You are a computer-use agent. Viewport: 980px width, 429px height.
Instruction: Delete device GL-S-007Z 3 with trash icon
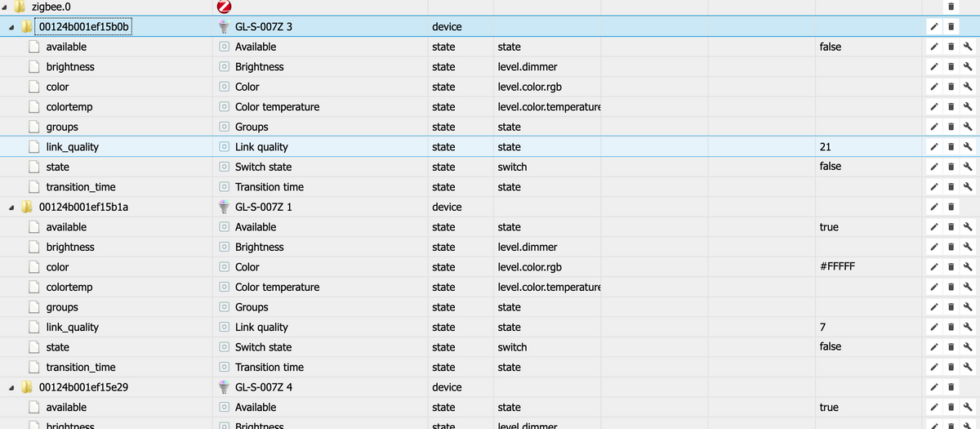[951, 27]
